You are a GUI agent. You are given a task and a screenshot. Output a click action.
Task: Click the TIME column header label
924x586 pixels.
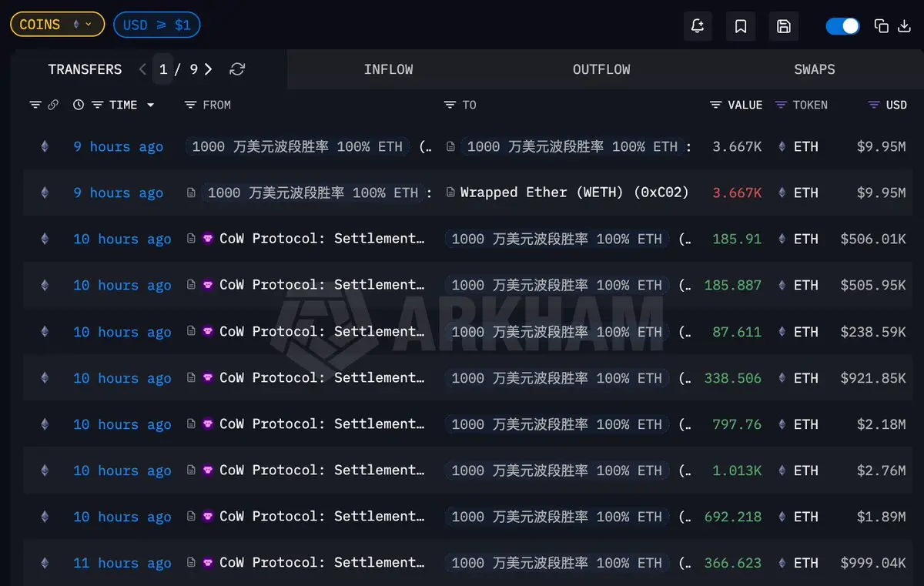click(x=123, y=105)
